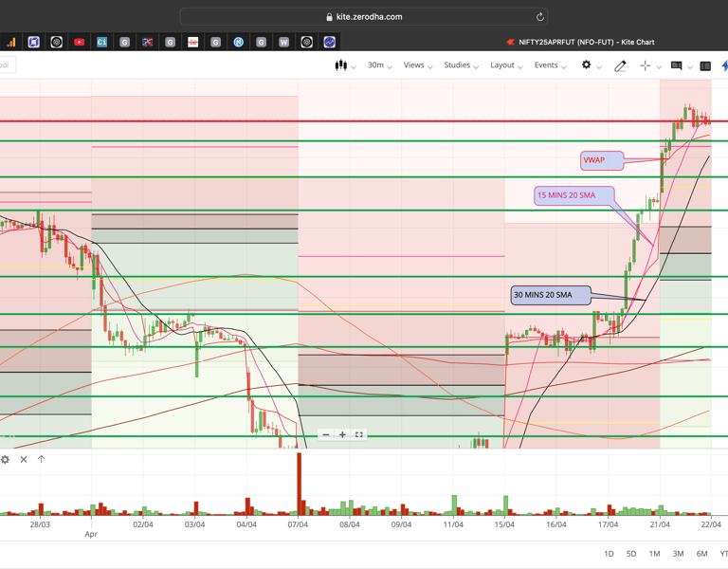
Task: Click the site lock icon in address bar
Action: click(x=329, y=17)
